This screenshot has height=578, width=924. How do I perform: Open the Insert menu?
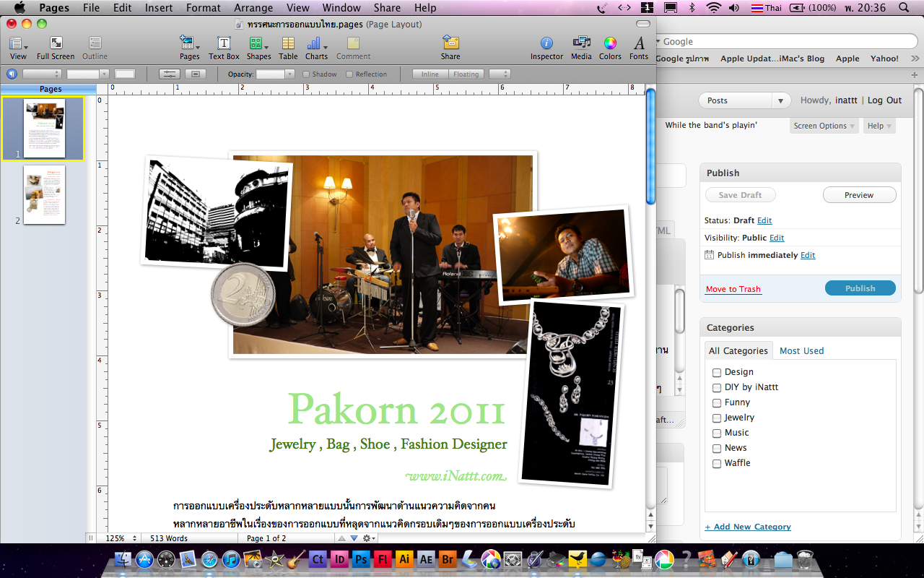[158, 8]
